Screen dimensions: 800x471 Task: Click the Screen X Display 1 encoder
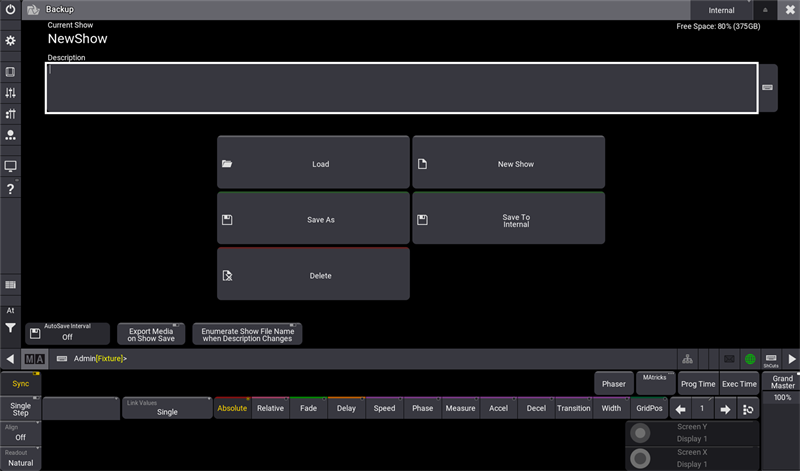point(692,458)
